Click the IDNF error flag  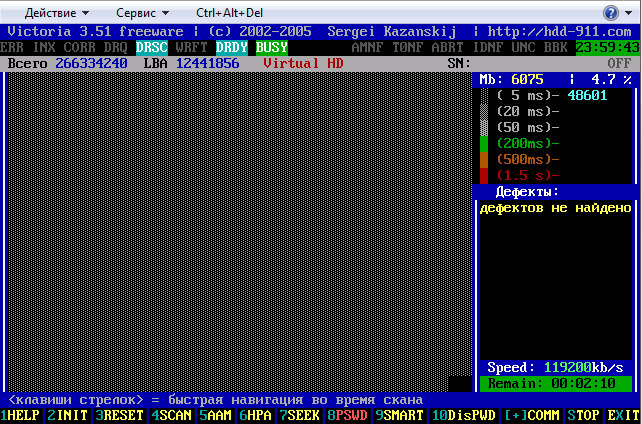click(x=488, y=48)
